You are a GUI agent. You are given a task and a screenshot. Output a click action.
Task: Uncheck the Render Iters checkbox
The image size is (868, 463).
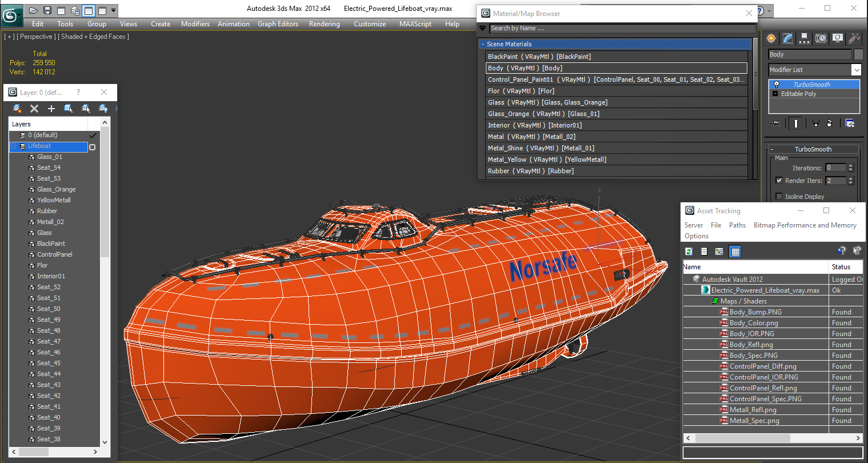click(779, 181)
